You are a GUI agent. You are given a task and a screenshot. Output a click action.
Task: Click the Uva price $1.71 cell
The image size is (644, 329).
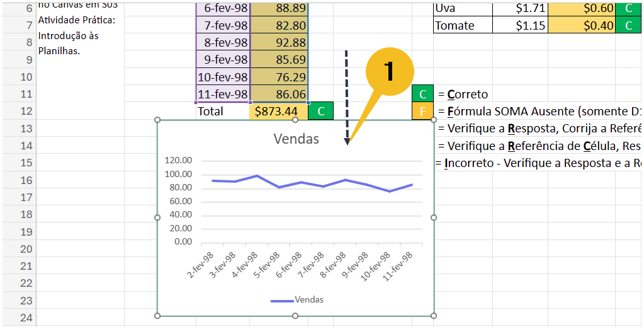(520, 8)
